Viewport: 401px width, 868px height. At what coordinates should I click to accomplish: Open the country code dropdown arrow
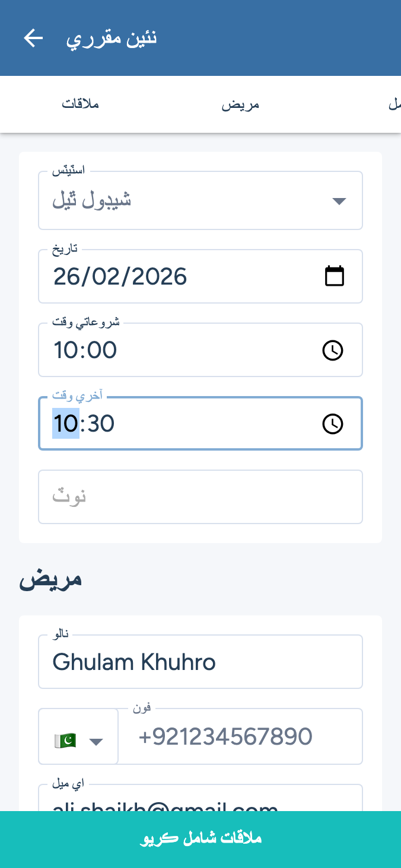[96, 741]
